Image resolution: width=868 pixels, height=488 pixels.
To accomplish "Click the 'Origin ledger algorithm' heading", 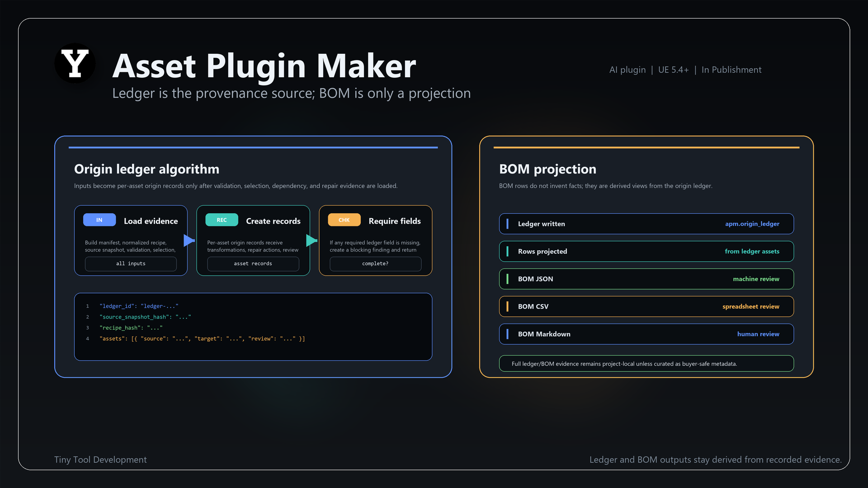I will (x=146, y=169).
